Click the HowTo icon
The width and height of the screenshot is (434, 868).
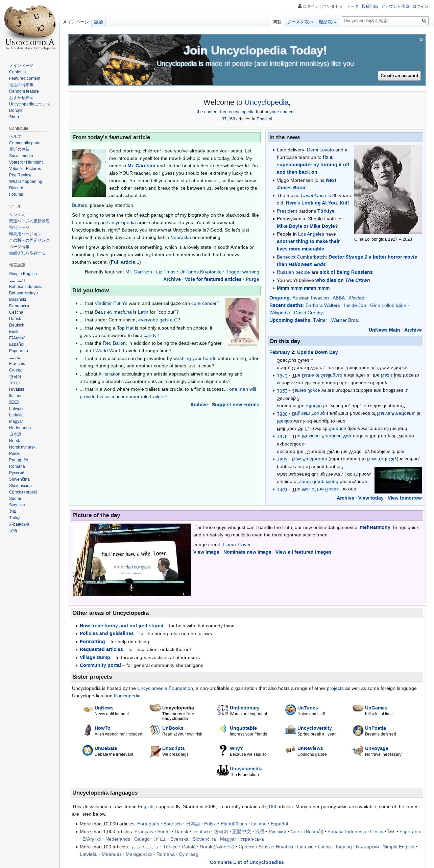coord(88,730)
